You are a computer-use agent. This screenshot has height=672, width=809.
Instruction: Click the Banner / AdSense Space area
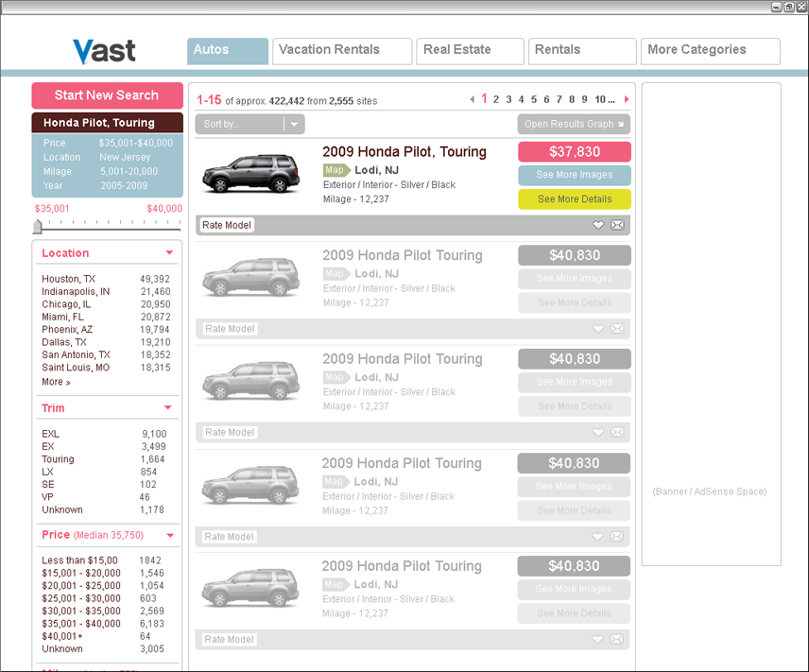click(x=711, y=324)
